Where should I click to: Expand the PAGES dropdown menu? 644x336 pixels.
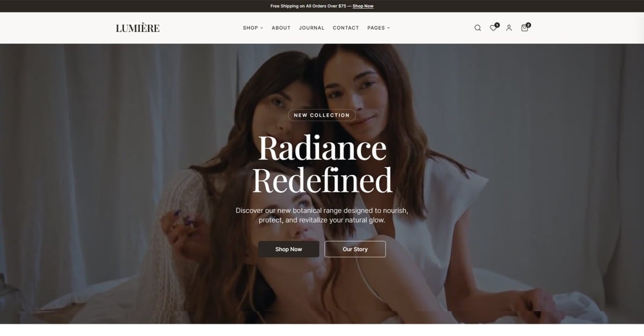(x=376, y=28)
